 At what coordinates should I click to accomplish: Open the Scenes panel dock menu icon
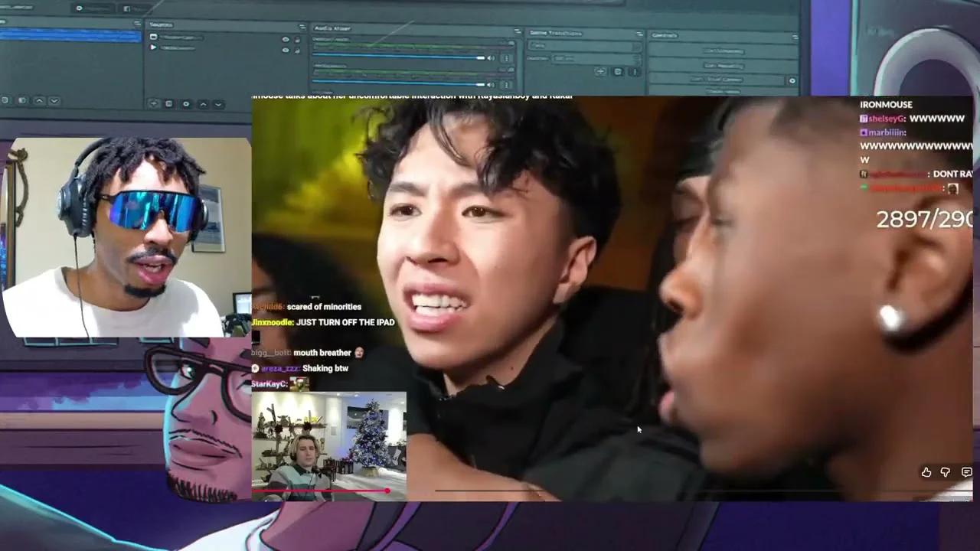point(137,24)
